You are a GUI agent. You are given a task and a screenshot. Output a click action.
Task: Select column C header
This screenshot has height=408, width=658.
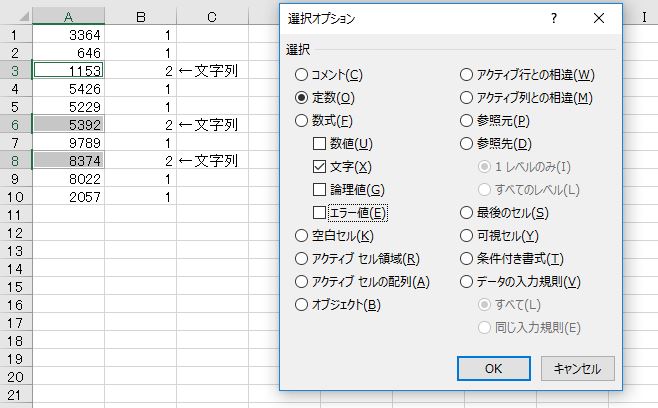tap(212, 17)
